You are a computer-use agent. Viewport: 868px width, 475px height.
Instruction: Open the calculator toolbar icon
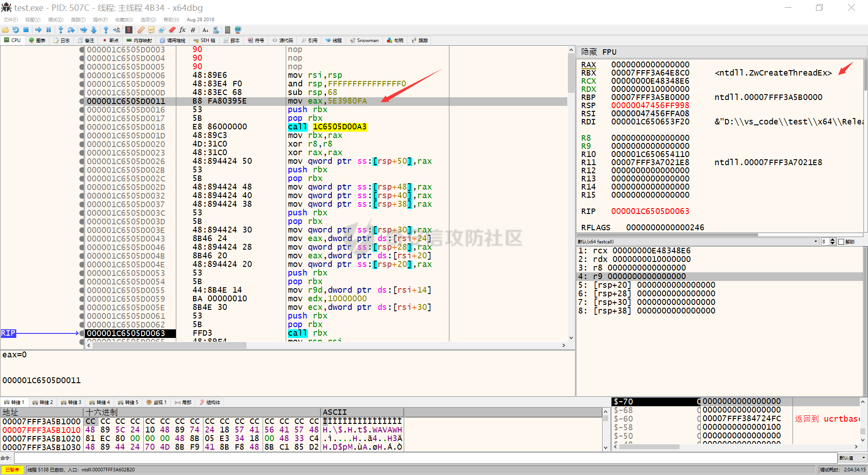(x=227, y=30)
